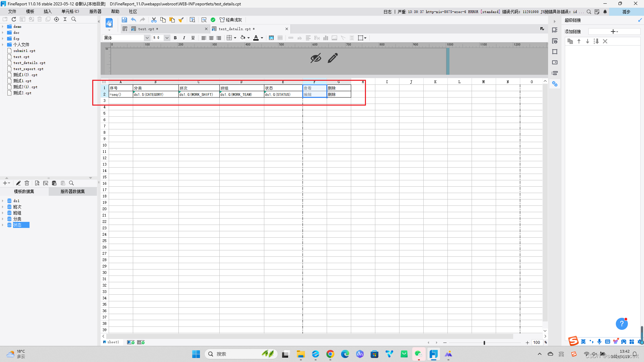Click the underline formatting icon
Image resolution: width=644 pixels, height=362 pixels.
[193, 38]
